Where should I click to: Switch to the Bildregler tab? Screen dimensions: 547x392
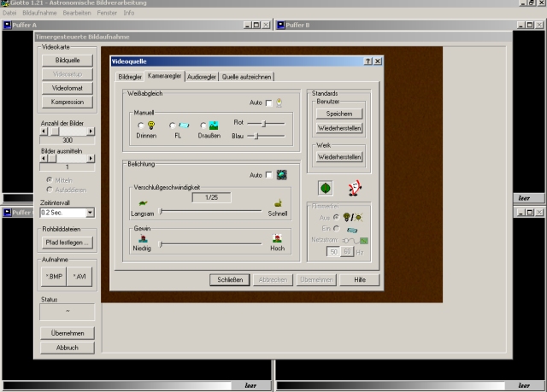point(128,77)
